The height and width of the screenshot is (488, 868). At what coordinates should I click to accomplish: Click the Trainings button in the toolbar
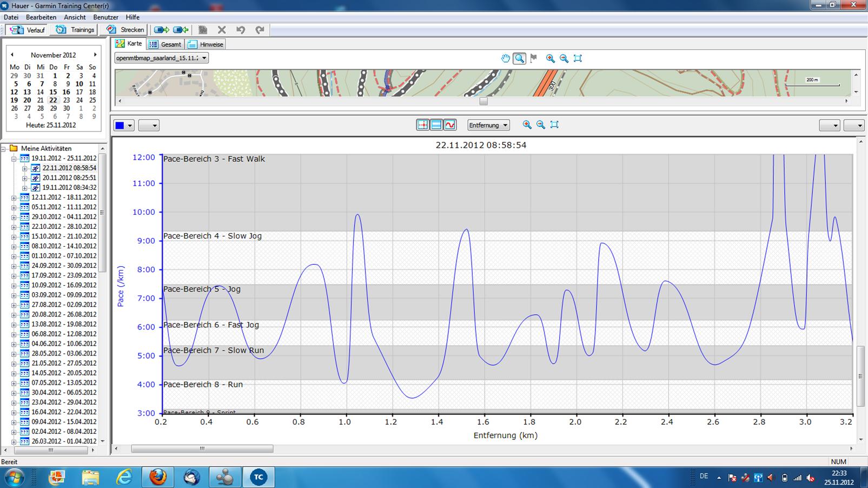tap(75, 30)
